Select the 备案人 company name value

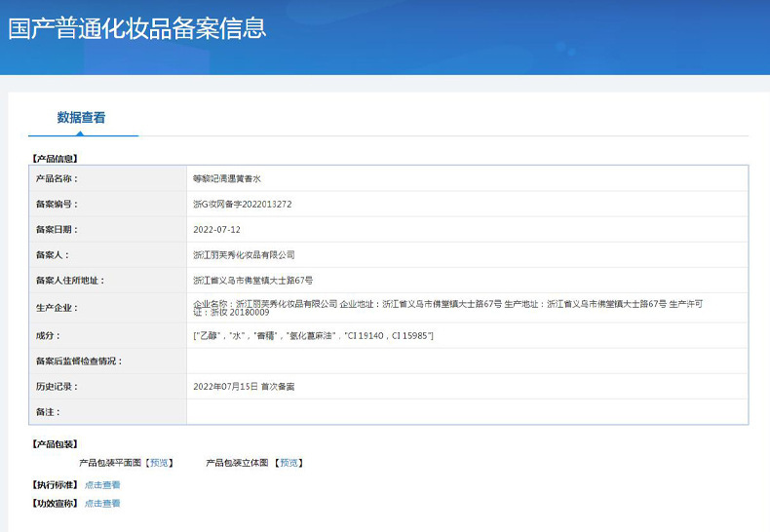[x=244, y=255]
